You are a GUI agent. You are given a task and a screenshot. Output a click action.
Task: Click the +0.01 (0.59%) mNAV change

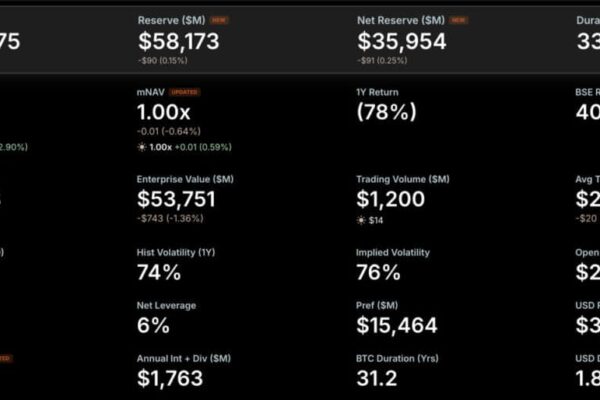(203, 147)
